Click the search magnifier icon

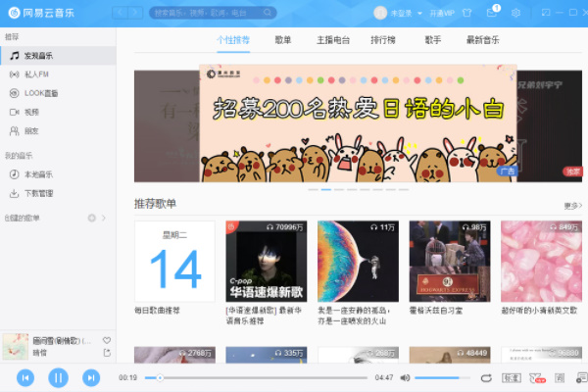(x=268, y=13)
